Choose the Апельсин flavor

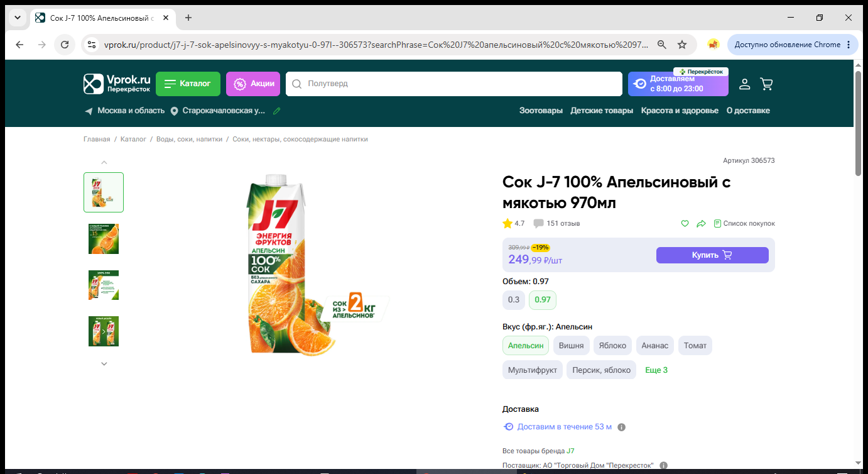tap(526, 346)
